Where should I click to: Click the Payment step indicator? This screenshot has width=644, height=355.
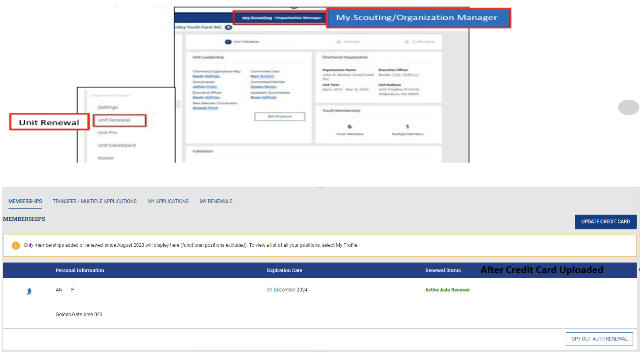pos(348,42)
